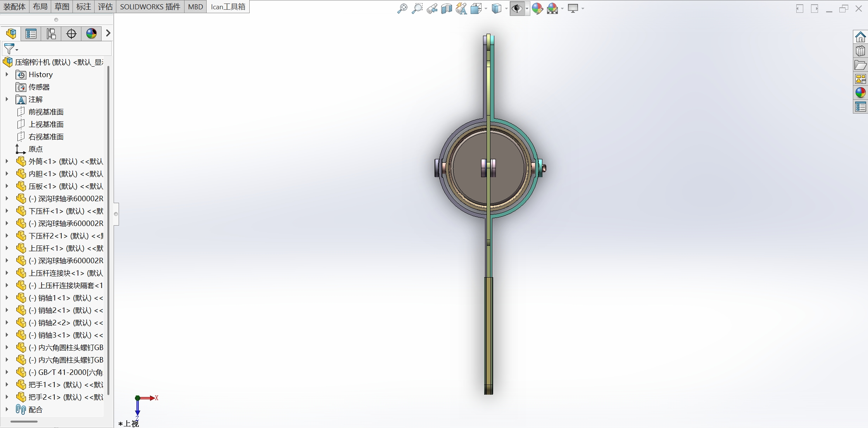Switch to the 草图 ribbon tab
The width and height of the screenshot is (868, 428).
(62, 7)
